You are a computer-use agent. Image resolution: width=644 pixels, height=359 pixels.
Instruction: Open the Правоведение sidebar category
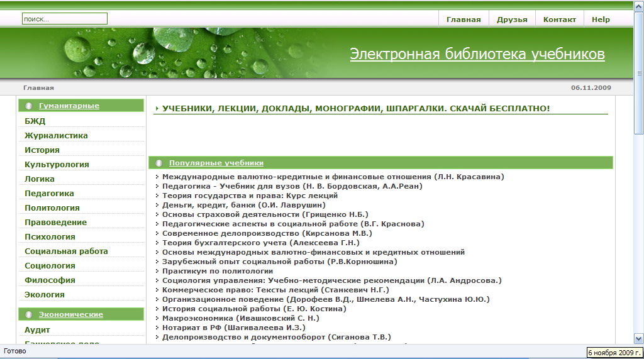pos(55,222)
